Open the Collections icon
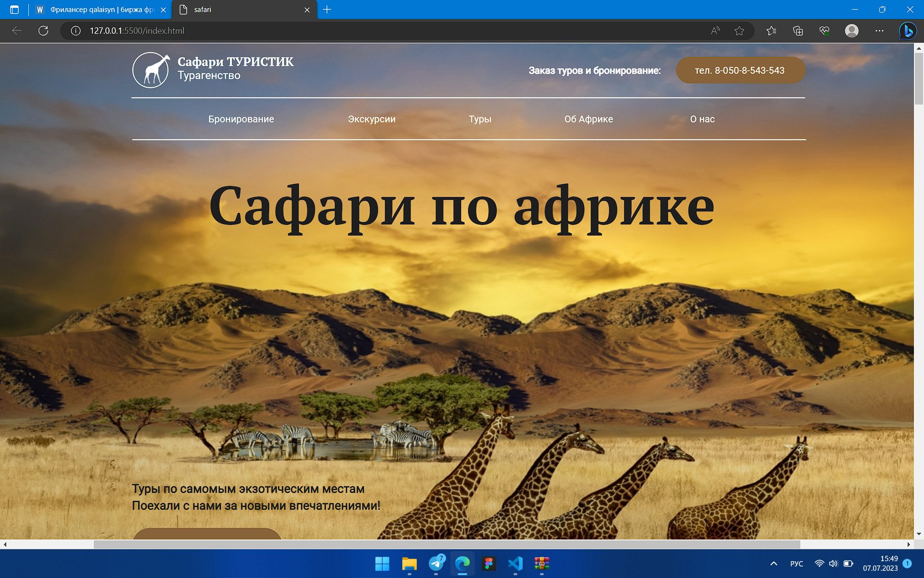Viewport: 924px width, 578px height. point(798,31)
